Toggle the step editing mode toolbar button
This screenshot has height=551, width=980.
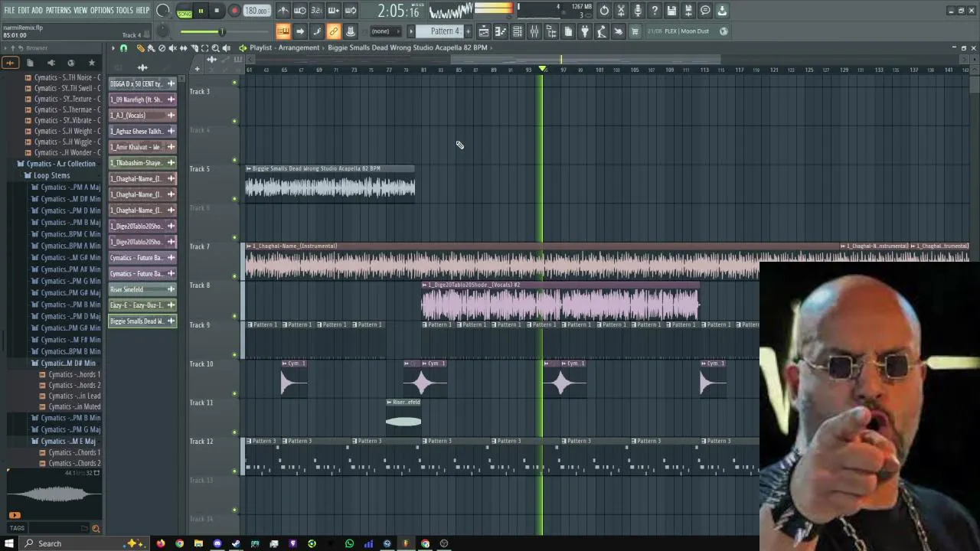point(317,31)
